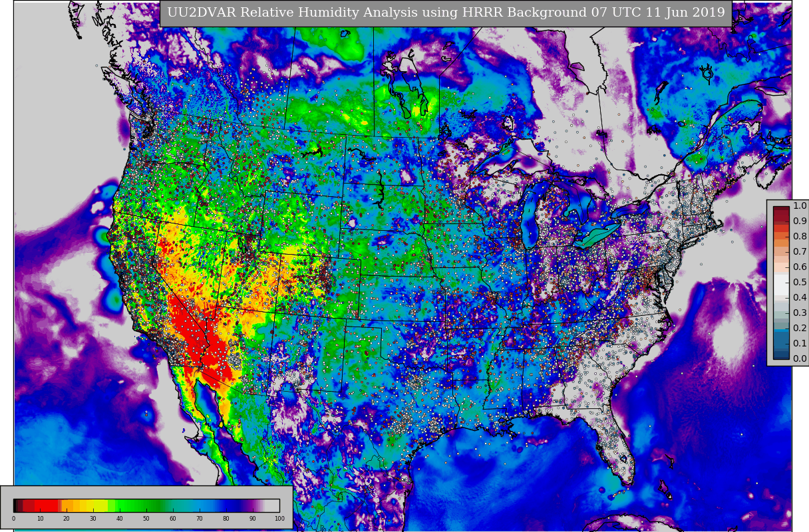
Task: Click the "10" tick label on bottom colorbar
Action: (40, 519)
